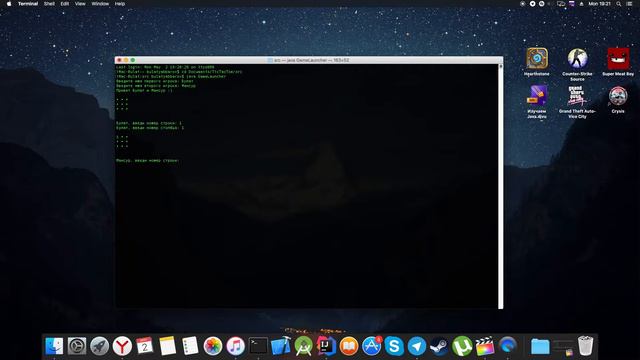The image size is (640, 360).
Task: Open the Shell menu
Action: 49,4
